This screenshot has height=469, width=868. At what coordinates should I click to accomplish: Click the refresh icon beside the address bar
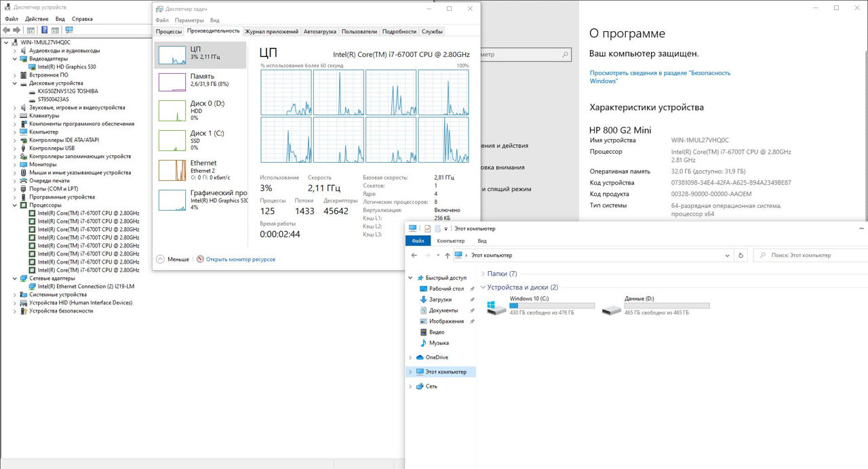pyautogui.click(x=741, y=256)
